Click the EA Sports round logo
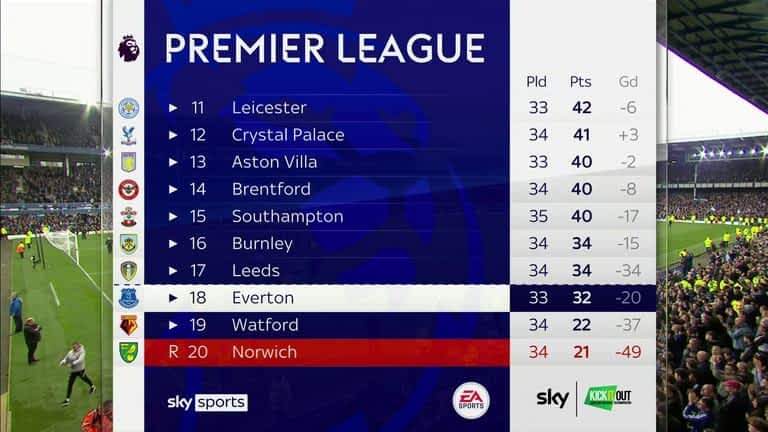Viewport: 768px width, 432px height. tap(471, 400)
